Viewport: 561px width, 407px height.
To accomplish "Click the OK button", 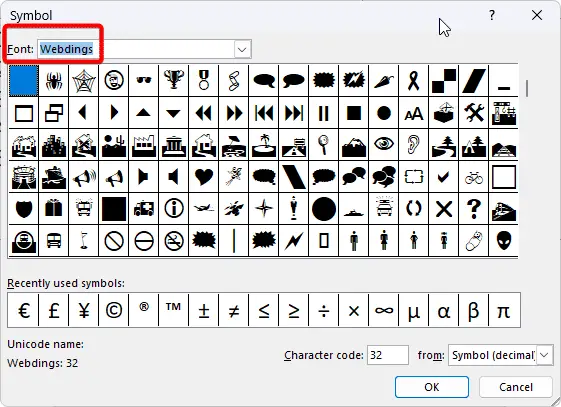I will click(x=432, y=387).
